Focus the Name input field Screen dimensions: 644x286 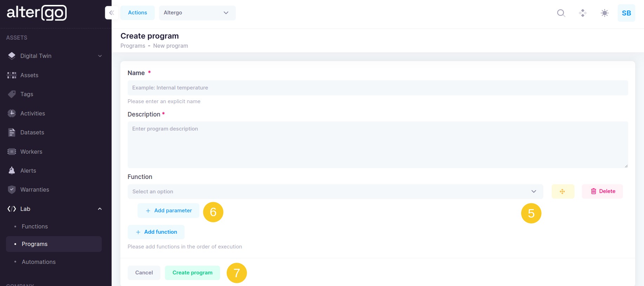378,88
